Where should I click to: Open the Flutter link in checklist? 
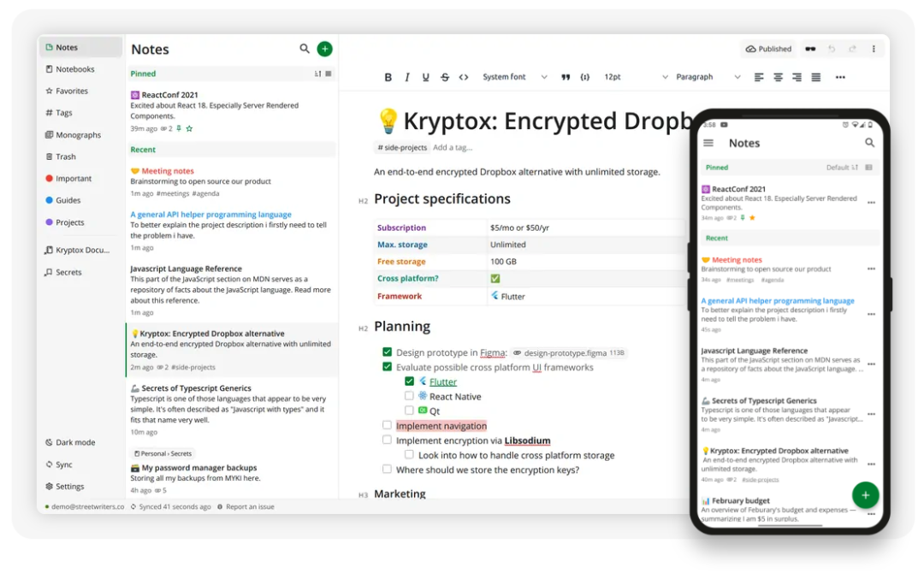coord(443,381)
